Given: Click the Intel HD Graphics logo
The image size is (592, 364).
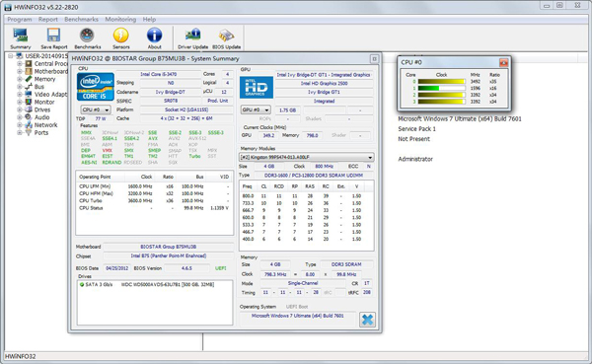Looking at the screenshot, I should [257, 87].
